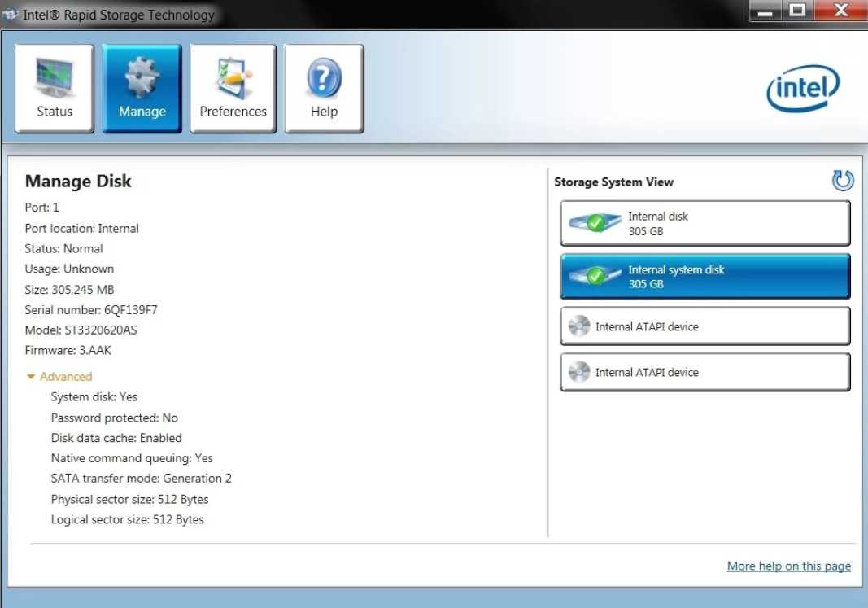Click 'Status: Normal' text
The width and height of the screenshot is (868, 608).
(63, 248)
